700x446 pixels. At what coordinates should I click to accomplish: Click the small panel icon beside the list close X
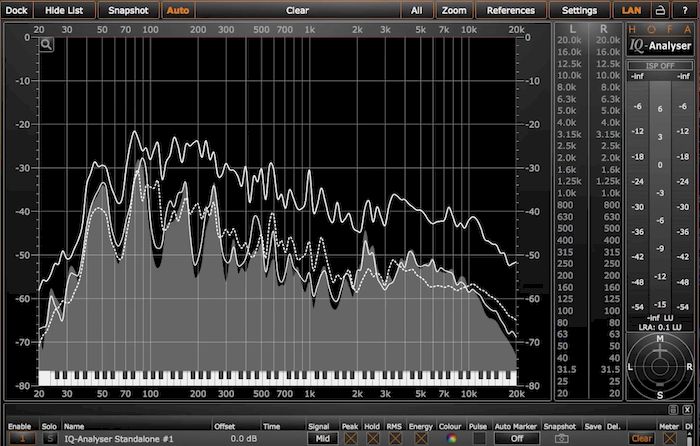coord(673,409)
